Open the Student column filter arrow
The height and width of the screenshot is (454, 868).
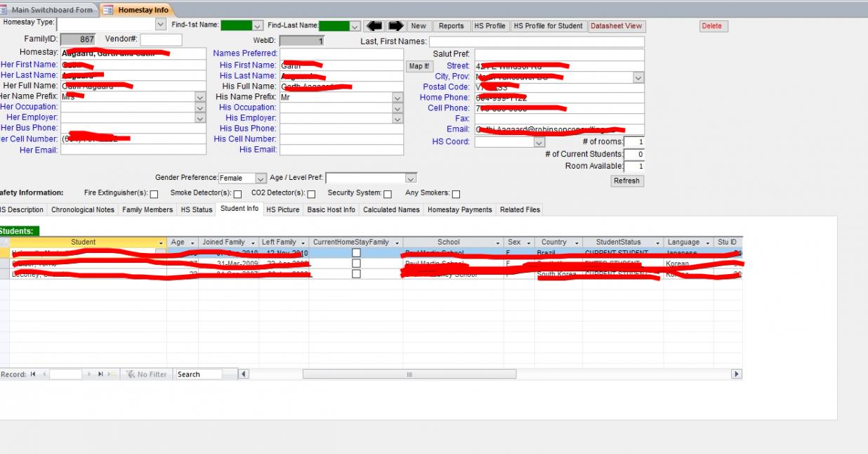click(x=162, y=242)
